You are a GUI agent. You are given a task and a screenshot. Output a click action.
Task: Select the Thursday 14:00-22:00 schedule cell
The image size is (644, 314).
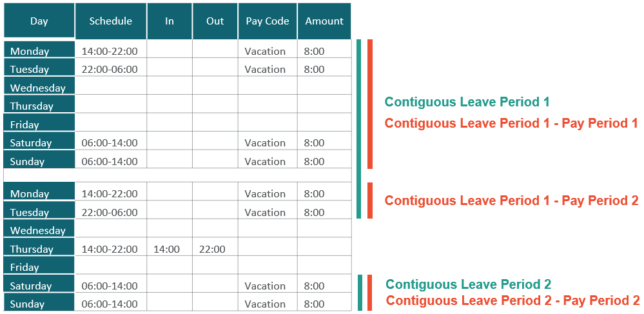tap(110, 249)
